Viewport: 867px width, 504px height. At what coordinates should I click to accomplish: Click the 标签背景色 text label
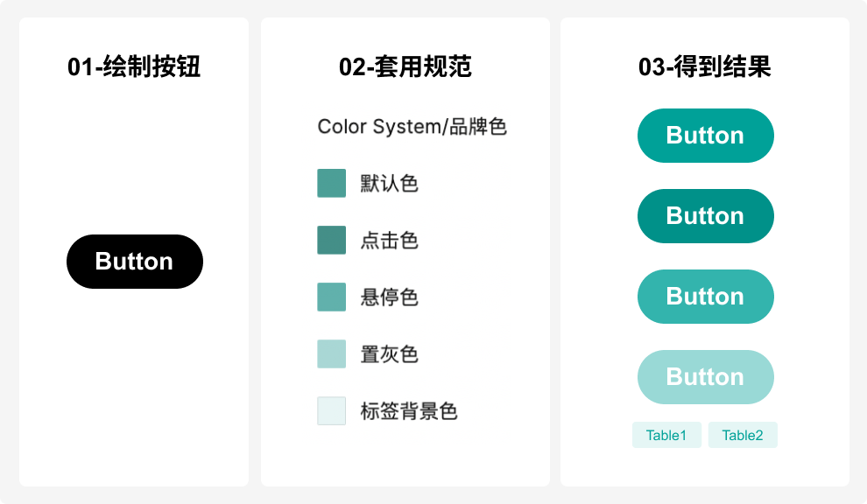(x=409, y=410)
